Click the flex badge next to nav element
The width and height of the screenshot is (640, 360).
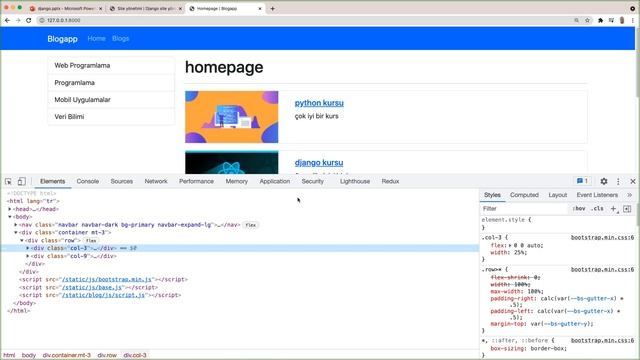pyautogui.click(x=251, y=225)
